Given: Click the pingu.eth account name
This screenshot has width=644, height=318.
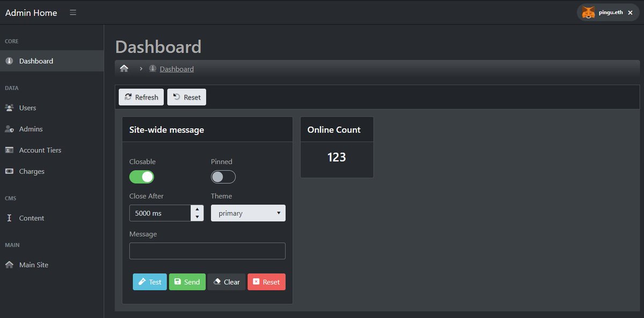Looking at the screenshot, I should point(611,12).
